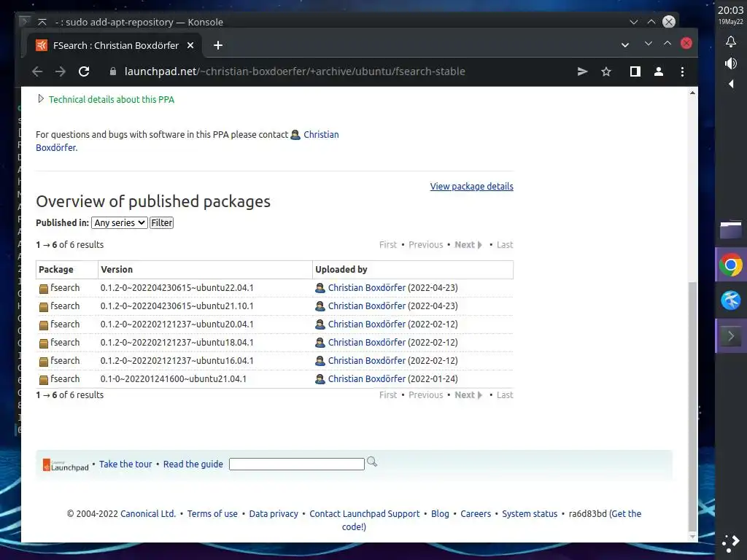The image size is (747, 560).
Task: Click the top Next pagination link
Action: pos(468,245)
